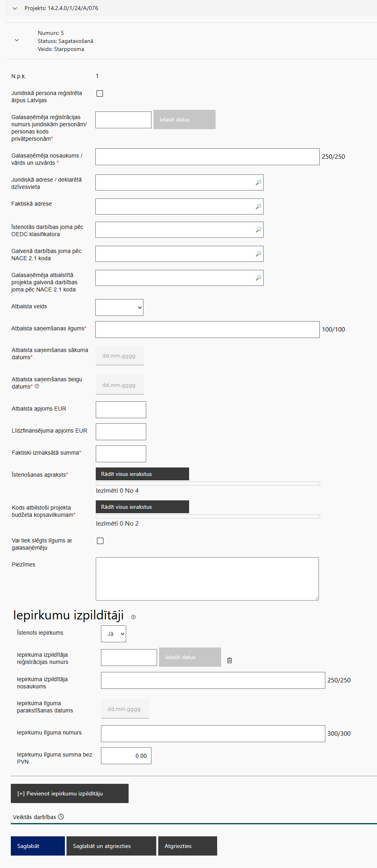
Task: Check Juridiskā persona reģistrēta ārpus Latvijas
Action: pos(100,93)
